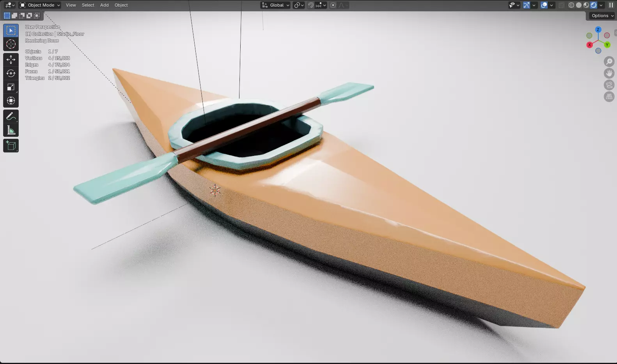Click the "User Perspective" overlay text
The height and width of the screenshot is (364, 617).
coord(43,27)
